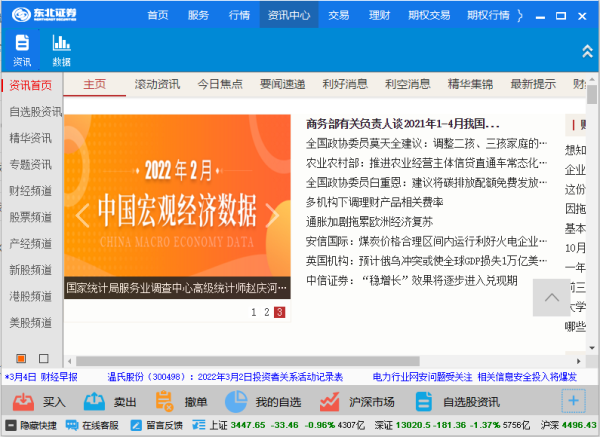Open article 多机构下调理财产品相关费率
The width and height of the screenshot is (600, 437).
click(x=374, y=202)
